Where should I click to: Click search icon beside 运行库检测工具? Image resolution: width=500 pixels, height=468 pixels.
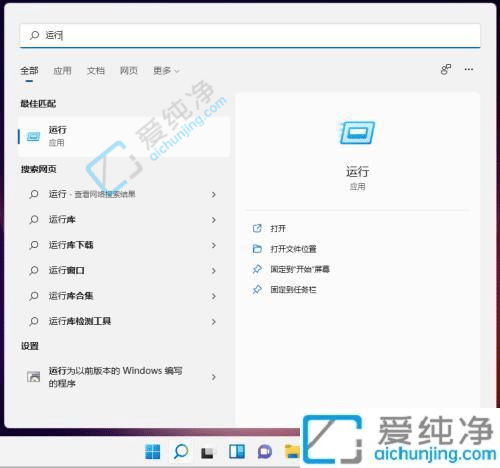pos(34,321)
